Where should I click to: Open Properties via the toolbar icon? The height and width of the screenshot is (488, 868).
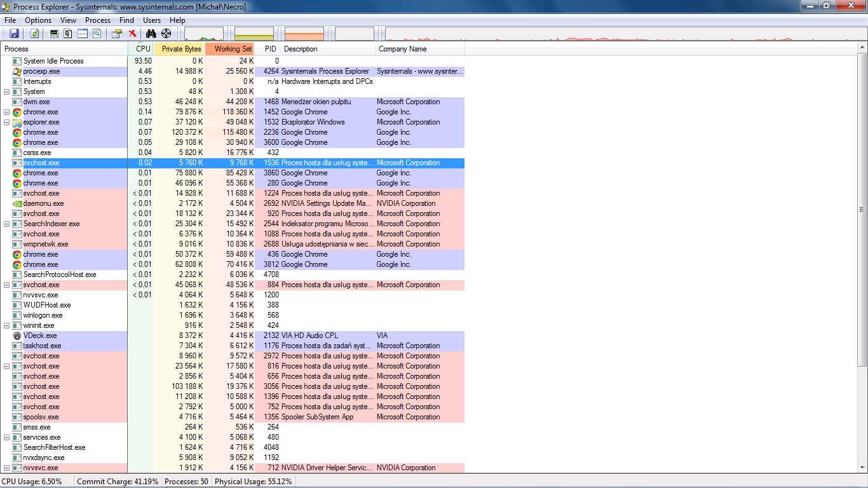tap(117, 34)
